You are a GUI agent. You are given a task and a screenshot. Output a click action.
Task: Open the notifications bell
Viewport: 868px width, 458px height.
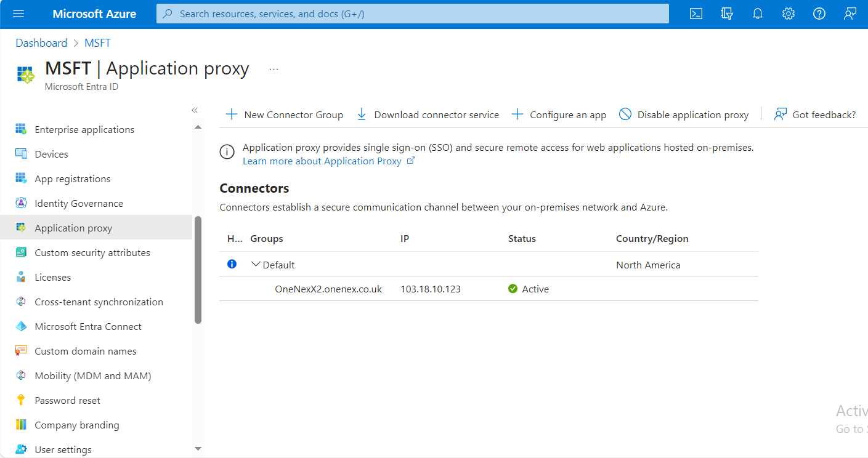click(x=757, y=14)
